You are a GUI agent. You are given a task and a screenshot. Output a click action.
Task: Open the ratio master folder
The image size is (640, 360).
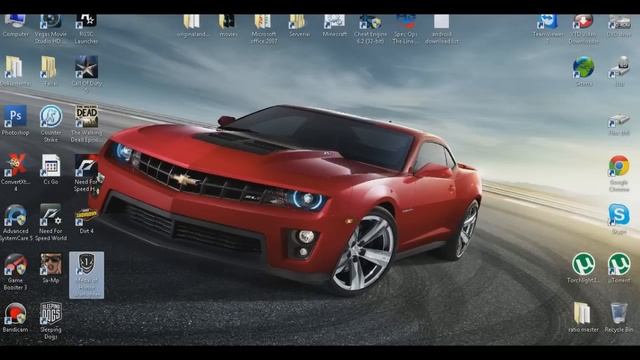[583, 317]
